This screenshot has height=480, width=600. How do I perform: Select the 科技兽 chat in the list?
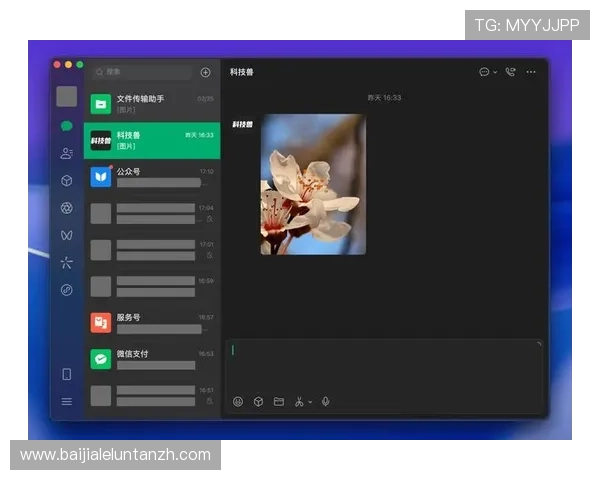(x=152, y=140)
